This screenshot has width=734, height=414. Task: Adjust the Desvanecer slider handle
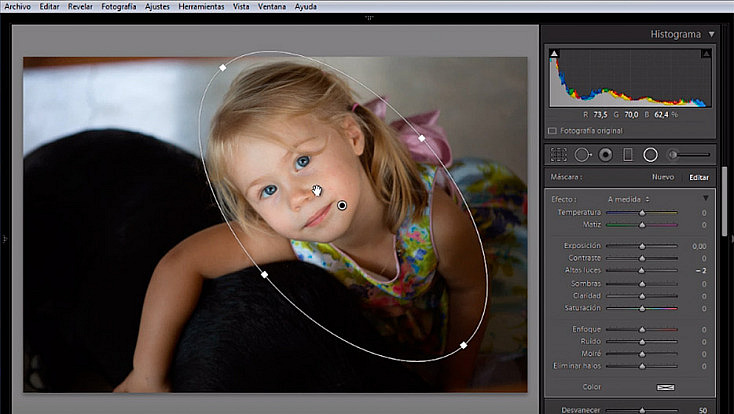[x=642, y=410]
